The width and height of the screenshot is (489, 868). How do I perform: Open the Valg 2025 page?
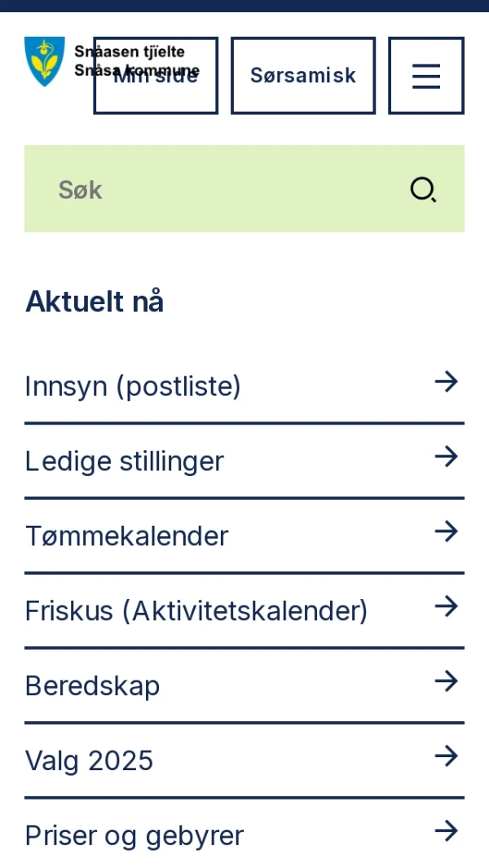(89, 760)
